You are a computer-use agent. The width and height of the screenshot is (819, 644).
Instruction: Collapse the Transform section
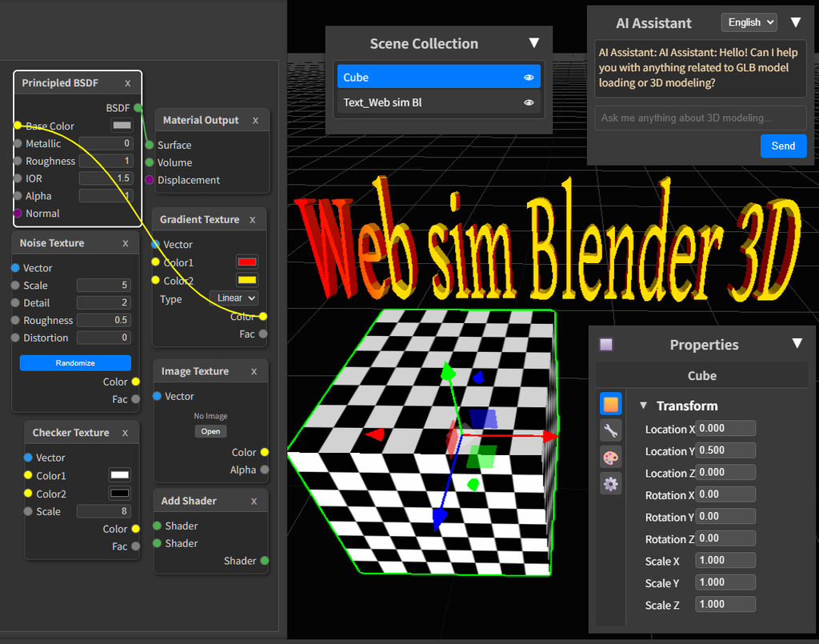[644, 406]
